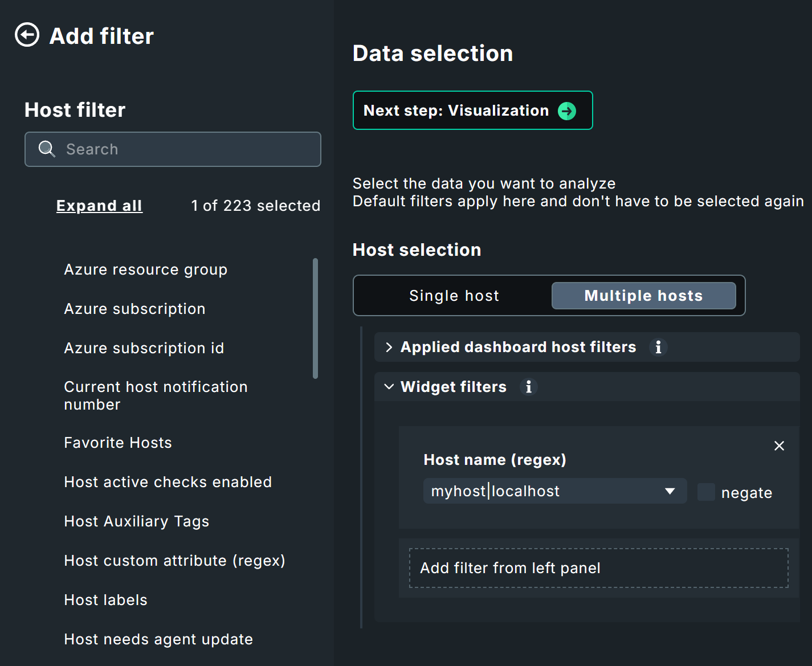Choose the Favorite Hosts filter
Viewport: 812px width, 666px height.
[118, 442]
